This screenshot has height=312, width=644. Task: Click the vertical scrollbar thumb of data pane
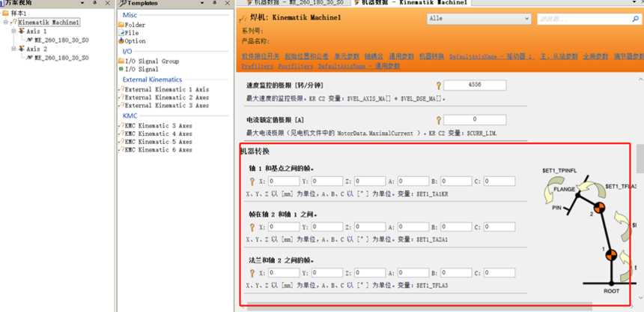click(640, 158)
